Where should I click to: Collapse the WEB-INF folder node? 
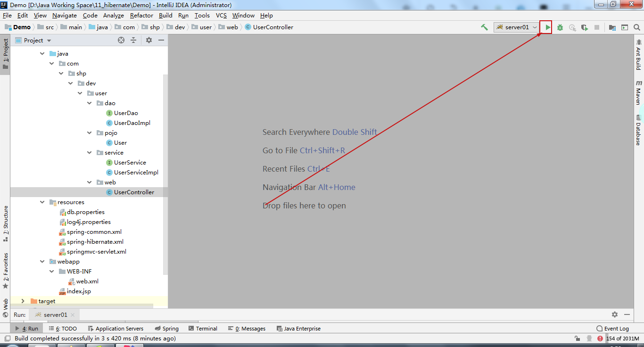click(x=52, y=272)
